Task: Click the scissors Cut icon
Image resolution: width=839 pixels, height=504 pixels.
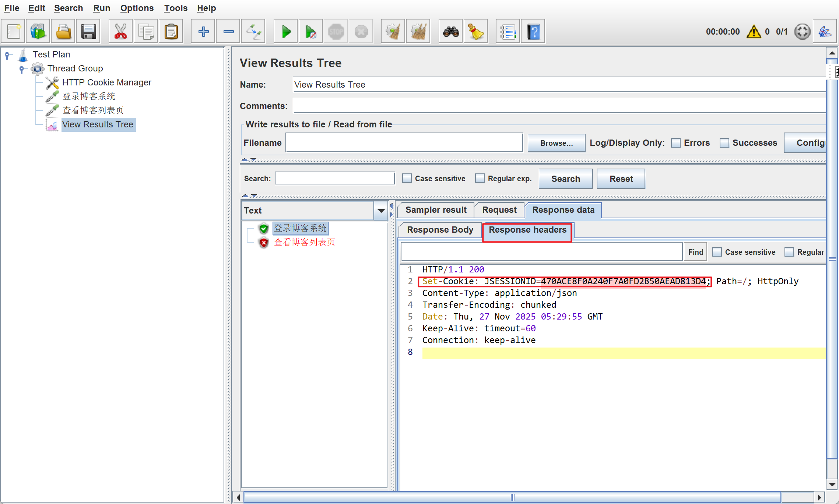Action: [x=120, y=32]
